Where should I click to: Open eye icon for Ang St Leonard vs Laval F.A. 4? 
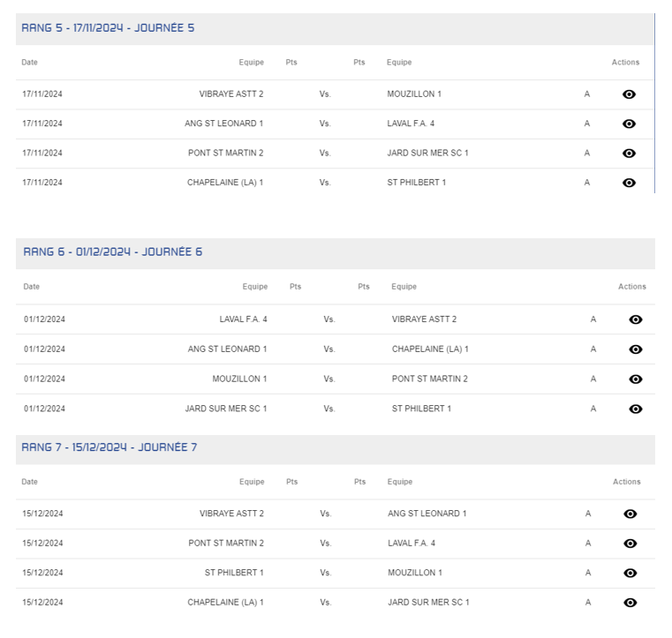click(x=629, y=124)
